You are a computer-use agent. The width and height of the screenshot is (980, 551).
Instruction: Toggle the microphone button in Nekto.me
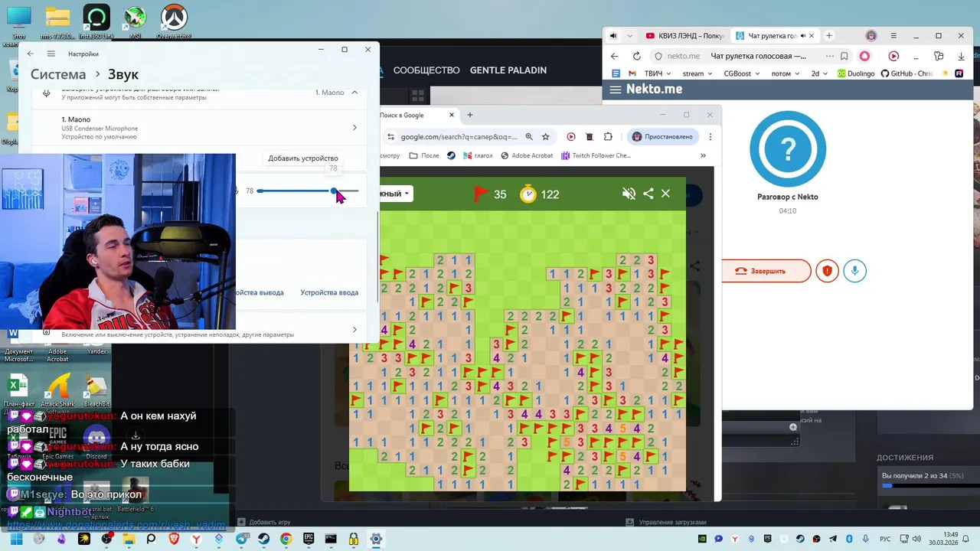855,271
